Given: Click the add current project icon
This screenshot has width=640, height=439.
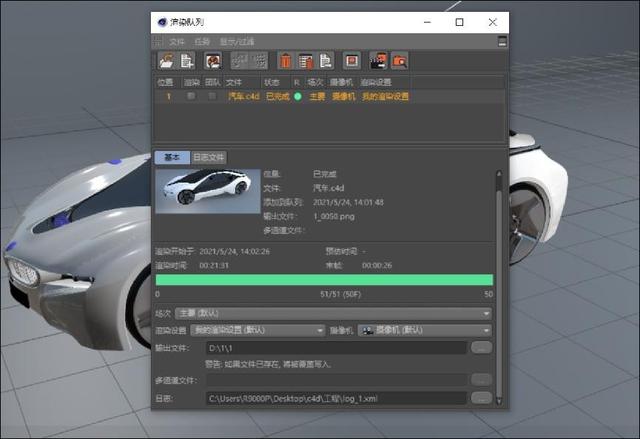Looking at the screenshot, I should (187, 60).
